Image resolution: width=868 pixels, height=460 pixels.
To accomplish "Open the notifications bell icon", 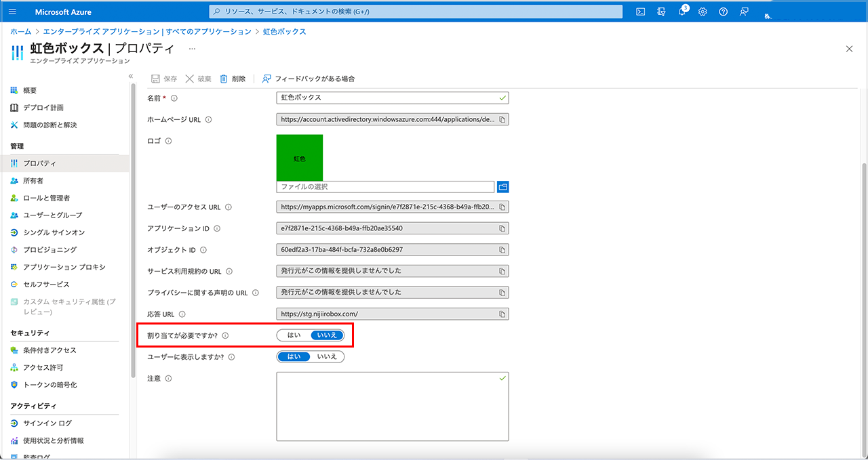I will pos(682,12).
